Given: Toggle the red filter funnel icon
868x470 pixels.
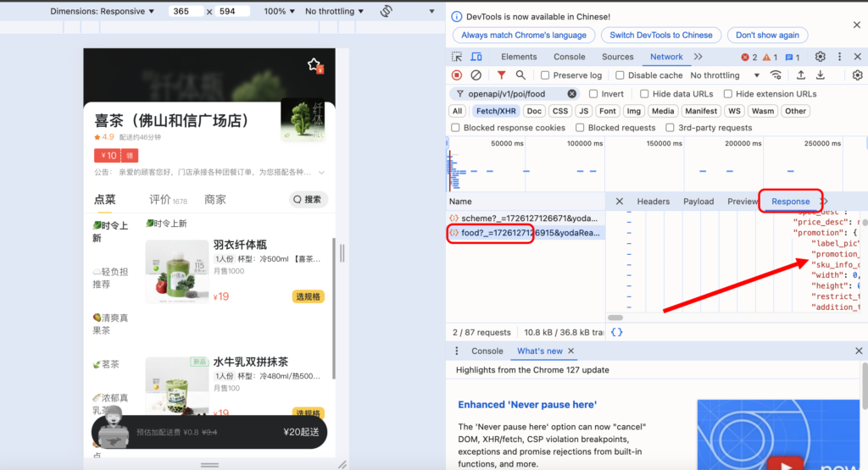Looking at the screenshot, I should click(501, 75).
